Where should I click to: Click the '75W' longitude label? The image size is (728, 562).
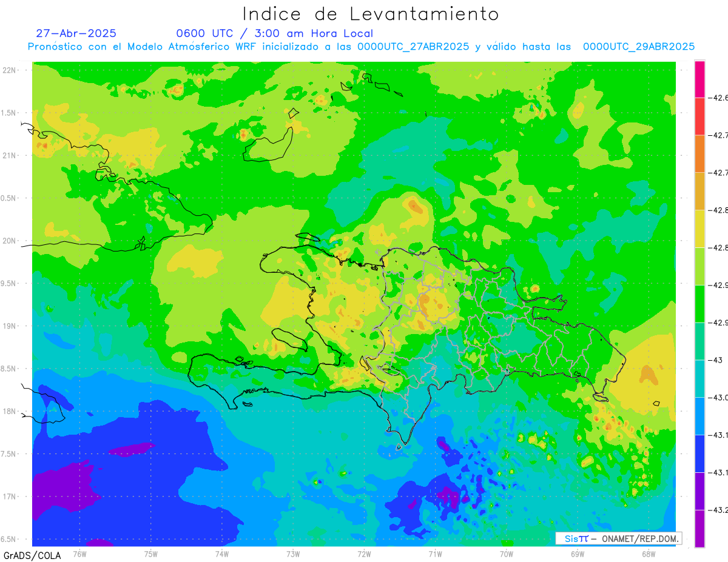pos(151,554)
